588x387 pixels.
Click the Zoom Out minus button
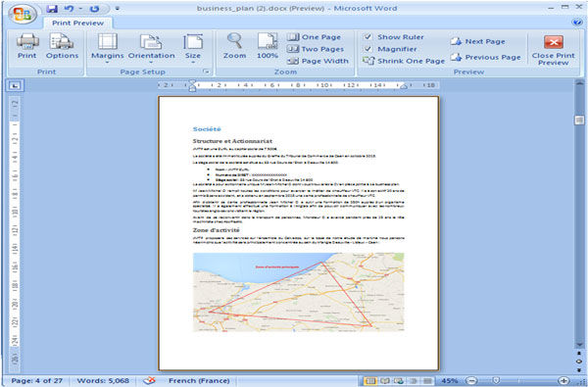coord(471,381)
